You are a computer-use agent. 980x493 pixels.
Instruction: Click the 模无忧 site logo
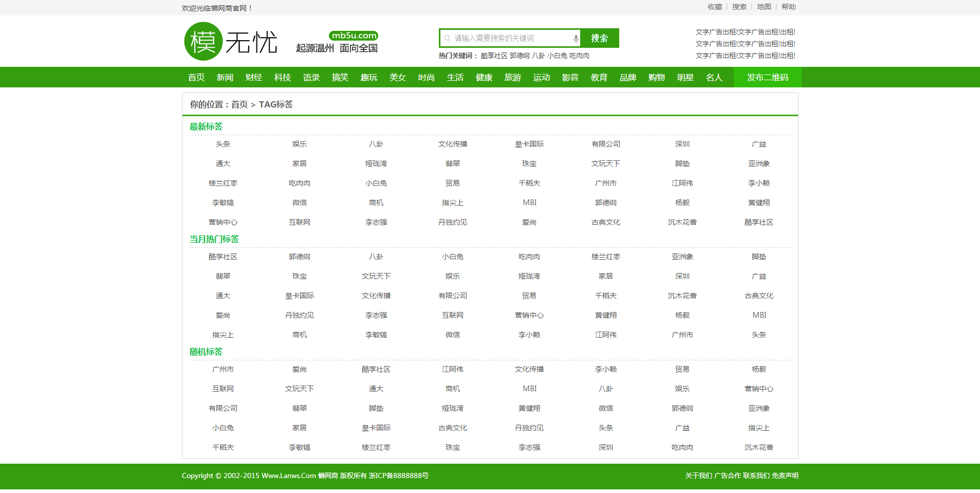click(231, 42)
